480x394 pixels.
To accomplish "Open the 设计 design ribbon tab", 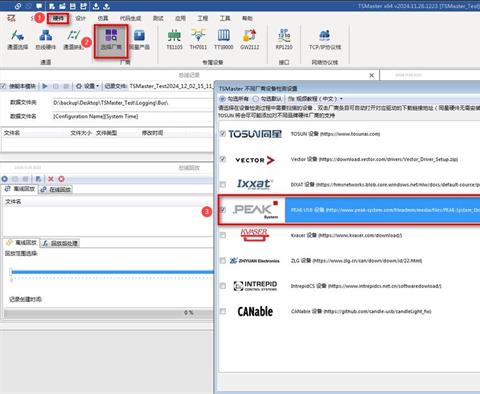I will point(80,18).
